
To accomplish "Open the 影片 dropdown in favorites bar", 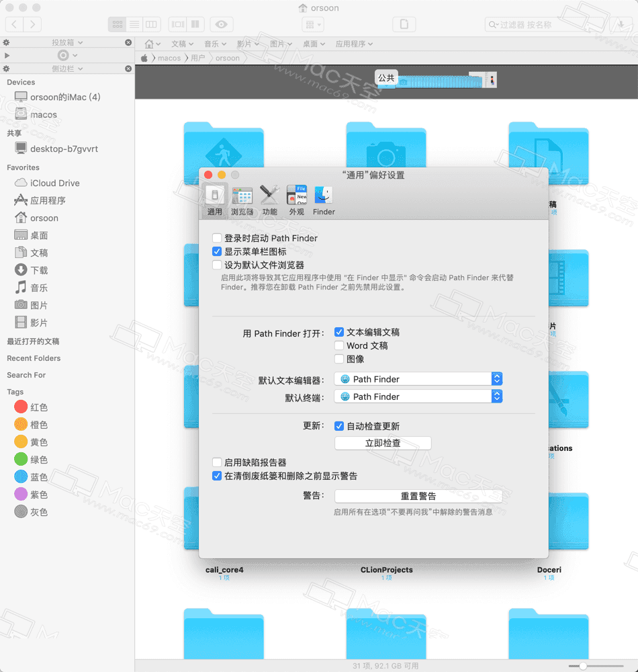I will (248, 44).
